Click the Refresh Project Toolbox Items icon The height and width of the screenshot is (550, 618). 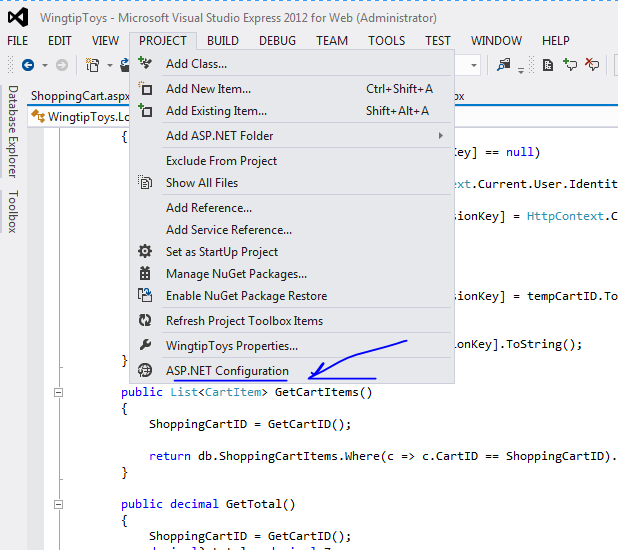tap(145, 320)
